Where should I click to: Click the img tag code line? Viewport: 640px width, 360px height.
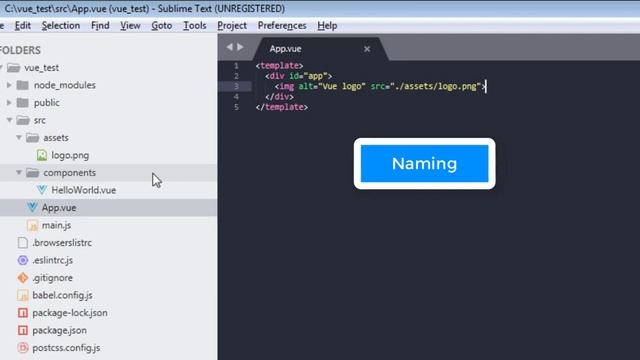click(380, 87)
